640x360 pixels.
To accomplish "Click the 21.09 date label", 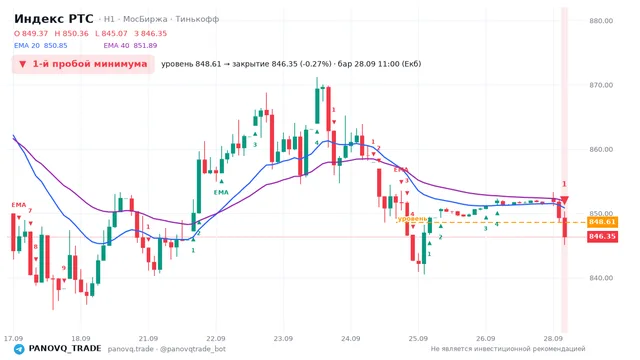I will pyautogui.click(x=148, y=339).
